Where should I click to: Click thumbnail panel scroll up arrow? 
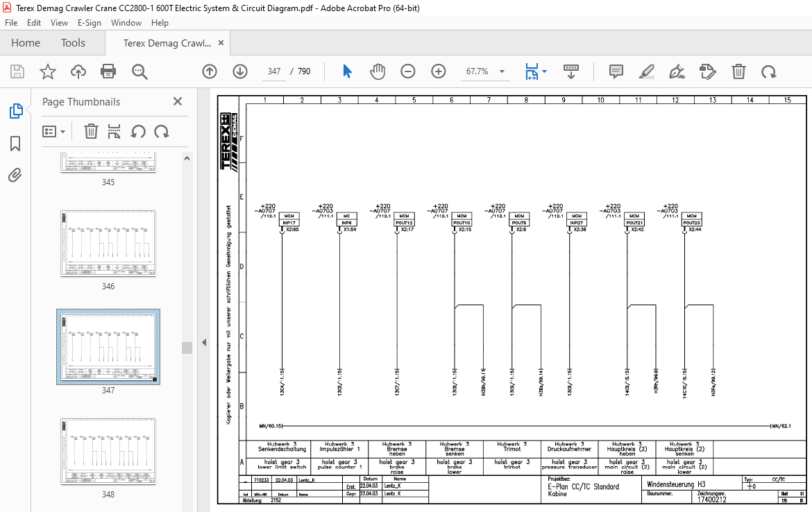coord(187,158)
